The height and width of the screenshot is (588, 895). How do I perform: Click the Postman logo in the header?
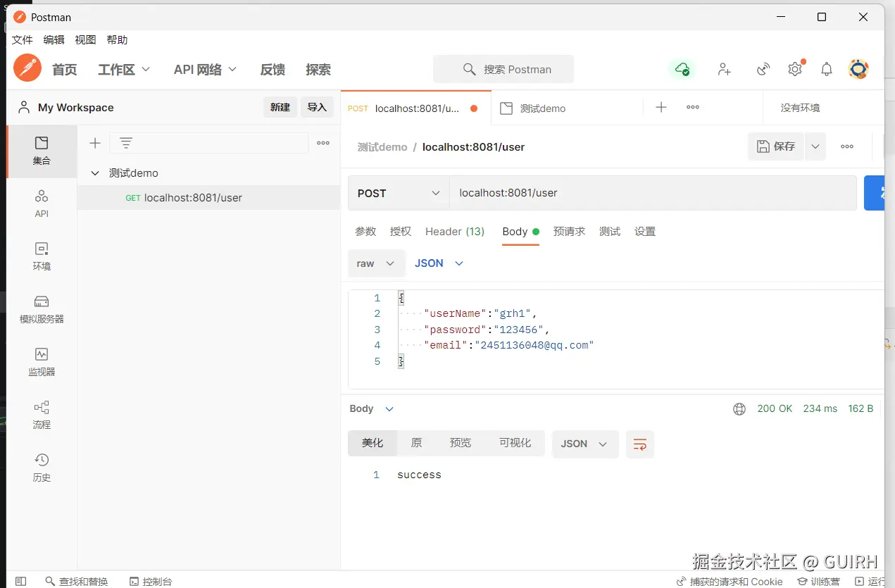tap(27, 68)
